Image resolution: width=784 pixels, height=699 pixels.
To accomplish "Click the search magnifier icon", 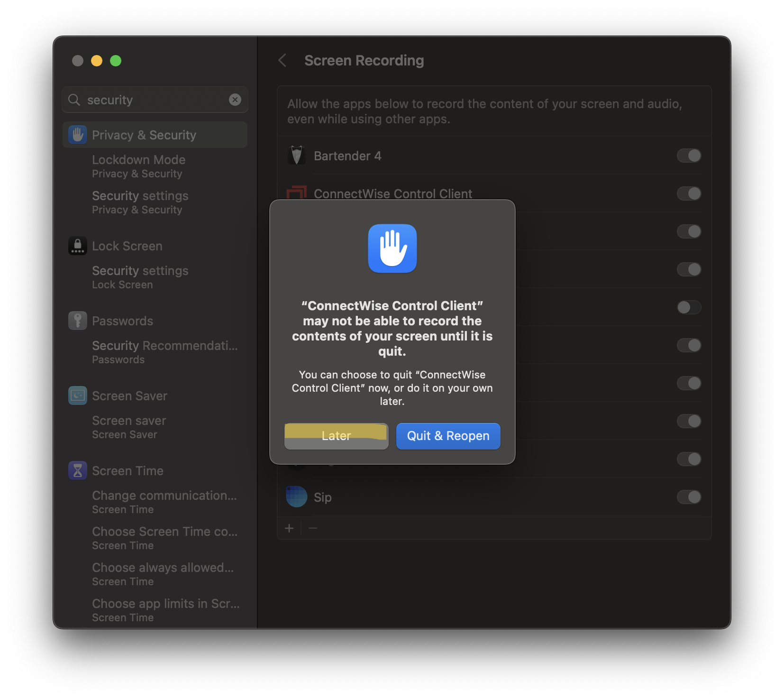I will coord(74,100).
